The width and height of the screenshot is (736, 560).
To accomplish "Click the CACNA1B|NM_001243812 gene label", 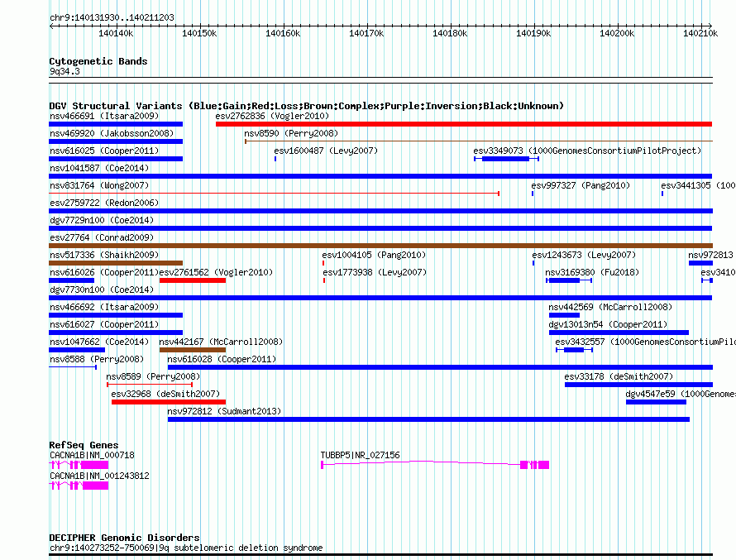I will [x=99, y=476].
